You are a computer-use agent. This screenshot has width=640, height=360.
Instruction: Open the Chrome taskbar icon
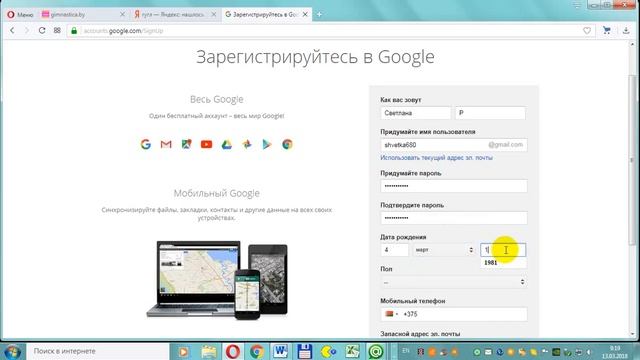[257, 351]
